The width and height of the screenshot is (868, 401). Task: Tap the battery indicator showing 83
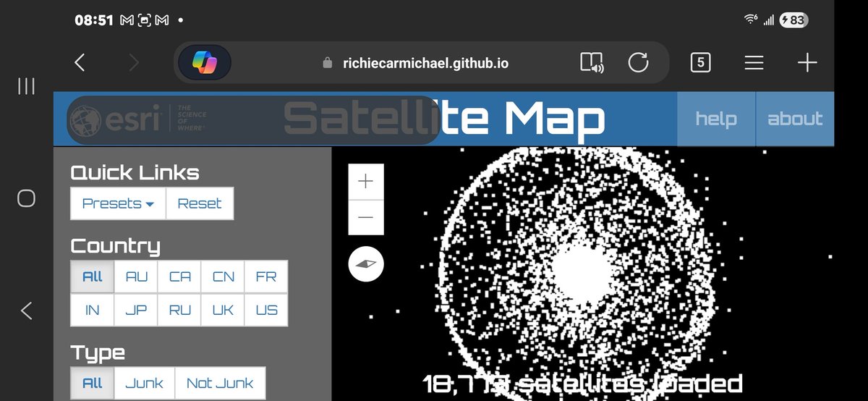793,20
